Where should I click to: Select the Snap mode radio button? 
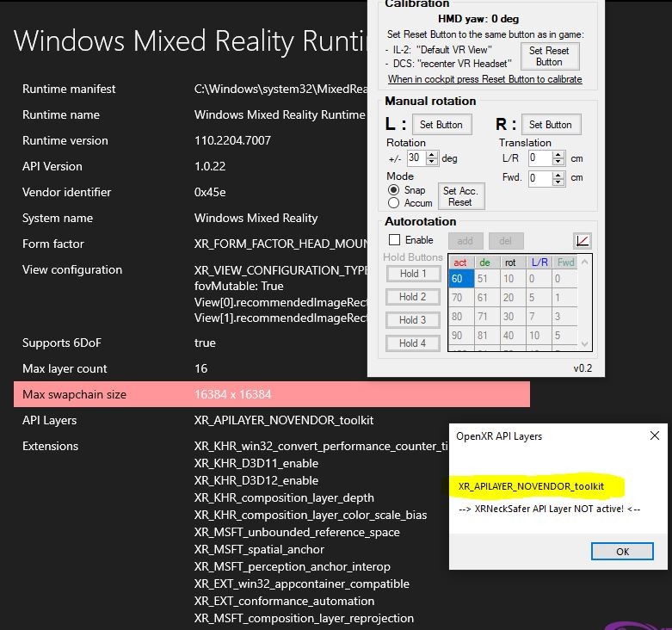point(393,190)
